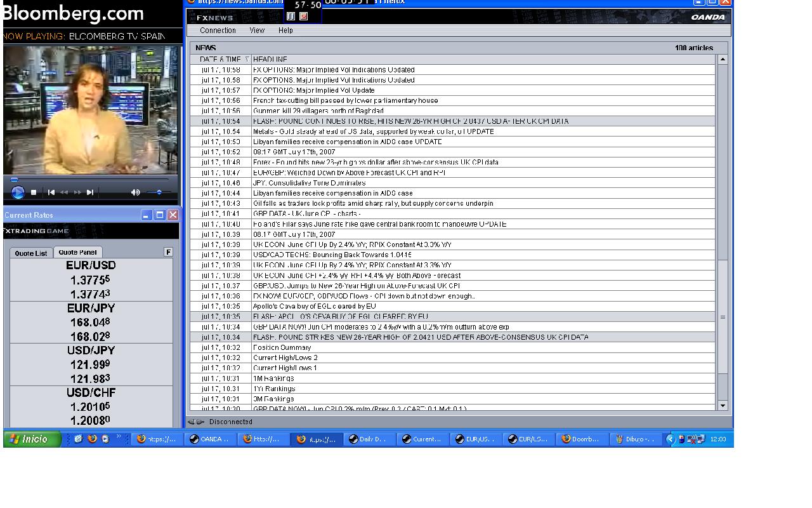
Task: Skip to previous track in media player
Action: pyautogui.click(x=51, y=192)
